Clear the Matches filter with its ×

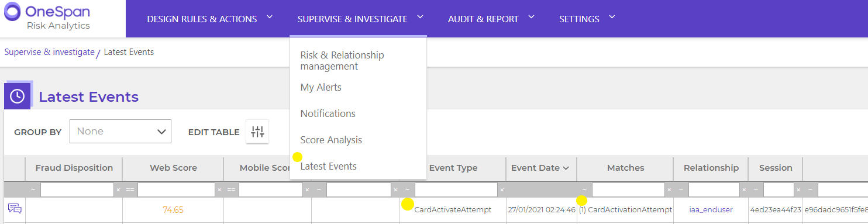tap(669, 190)
